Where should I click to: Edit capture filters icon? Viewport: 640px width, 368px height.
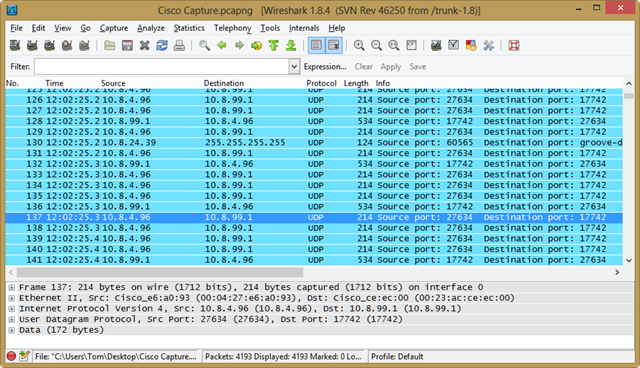tap(436, 45)
